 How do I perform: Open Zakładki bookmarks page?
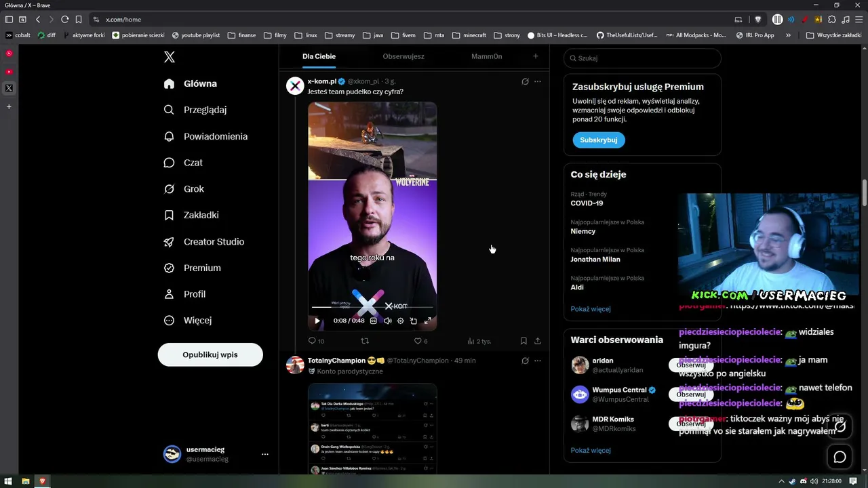(192, 215)
